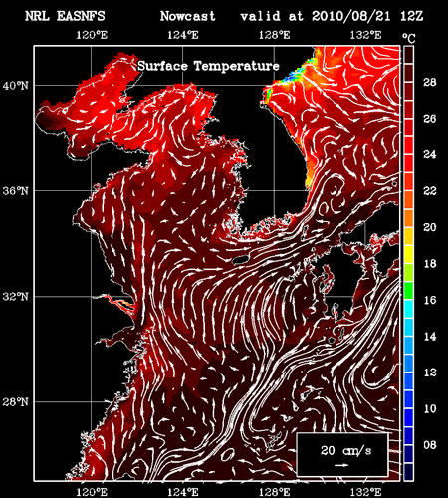Click the 28°N latitude label
448x498 pixels.
[16, 402]
